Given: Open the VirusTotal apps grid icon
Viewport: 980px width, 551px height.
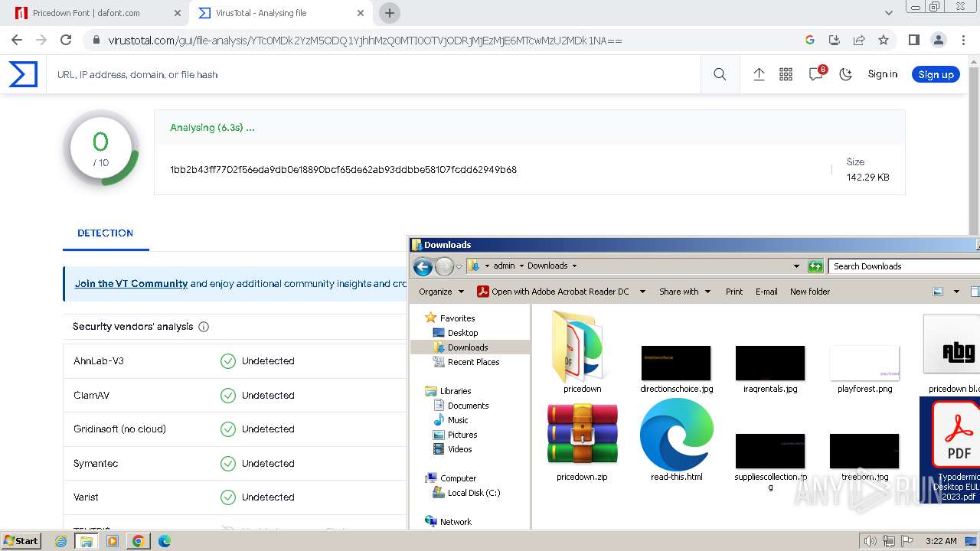Looking at the screenshot, I should pyautogui.click(x=786, y=74).
